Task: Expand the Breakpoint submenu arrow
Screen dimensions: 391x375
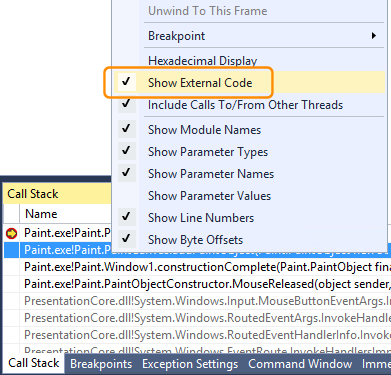Action: click(x=374, y=36)
